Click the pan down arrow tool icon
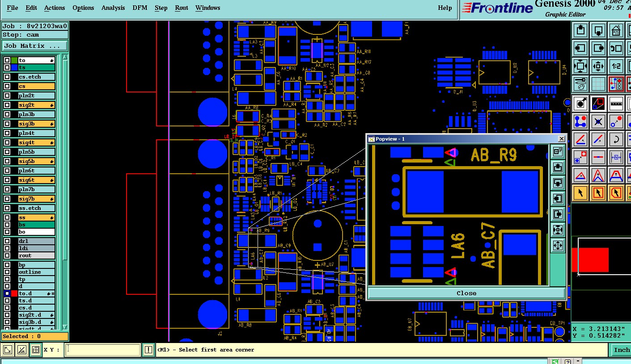 [x=598, y=30]
